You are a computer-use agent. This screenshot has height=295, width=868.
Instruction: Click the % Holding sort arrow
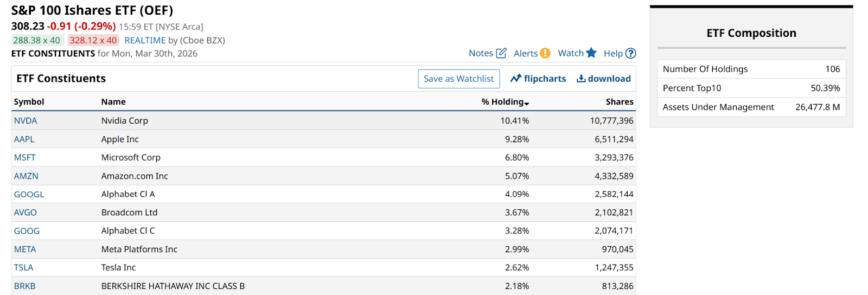(527, 103)
